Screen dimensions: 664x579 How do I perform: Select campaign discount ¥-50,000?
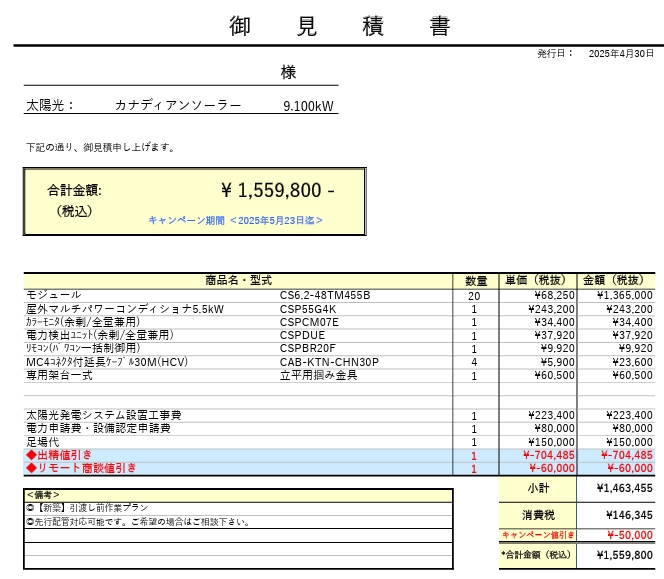click(x=630, y=535)
